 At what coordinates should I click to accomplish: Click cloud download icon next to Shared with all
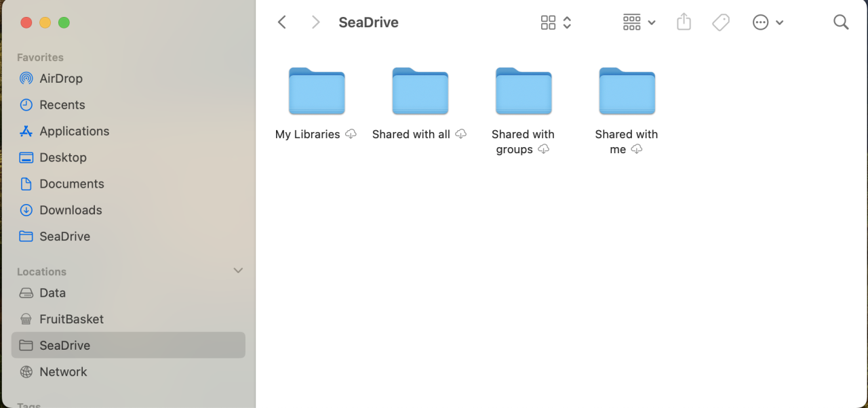pyautogui.click(x=461, y=134)
